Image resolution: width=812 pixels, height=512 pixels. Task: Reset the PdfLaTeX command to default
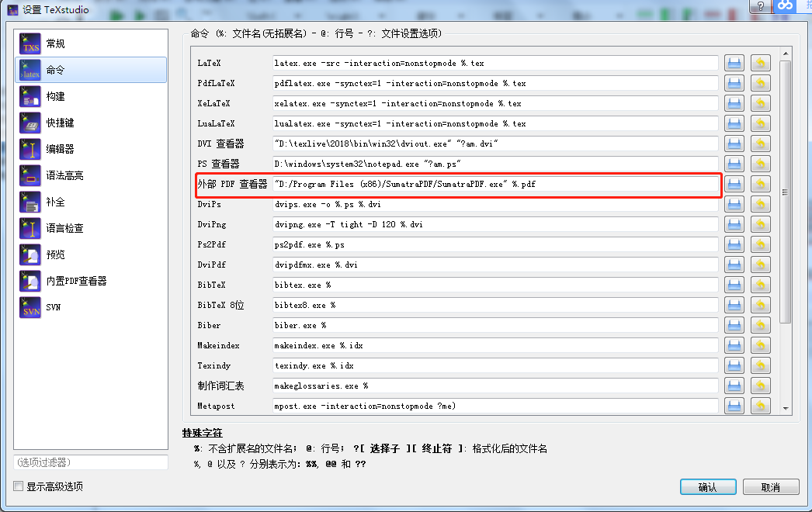click(760, 83)
